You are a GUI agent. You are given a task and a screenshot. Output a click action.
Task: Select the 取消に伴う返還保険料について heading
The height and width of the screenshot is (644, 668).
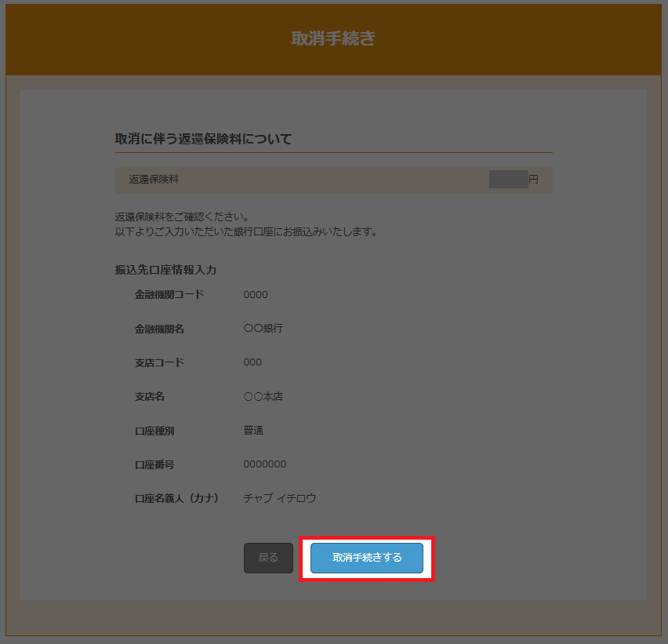pyautogui.click(x=203, y=139)
